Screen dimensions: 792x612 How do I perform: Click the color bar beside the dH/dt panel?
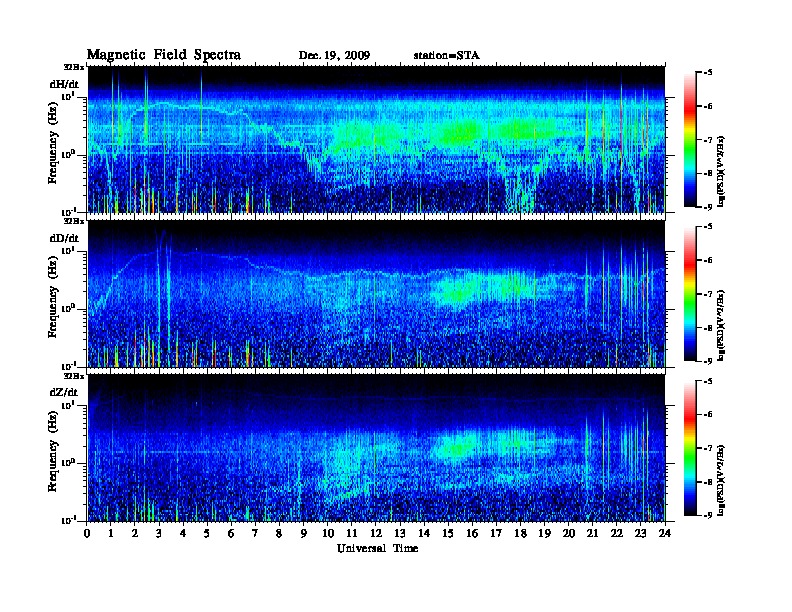pos(690,139)
